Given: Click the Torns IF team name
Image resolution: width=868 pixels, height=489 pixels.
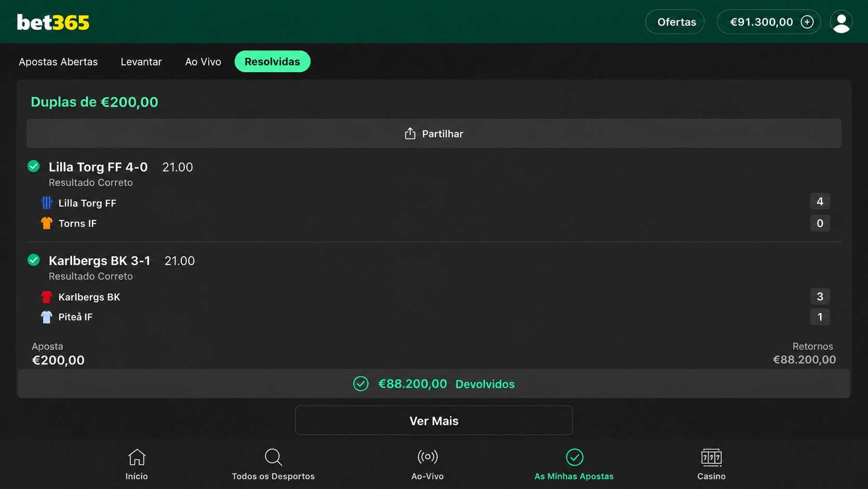Looking at the screenshot, I should click(x=77, y=223).
